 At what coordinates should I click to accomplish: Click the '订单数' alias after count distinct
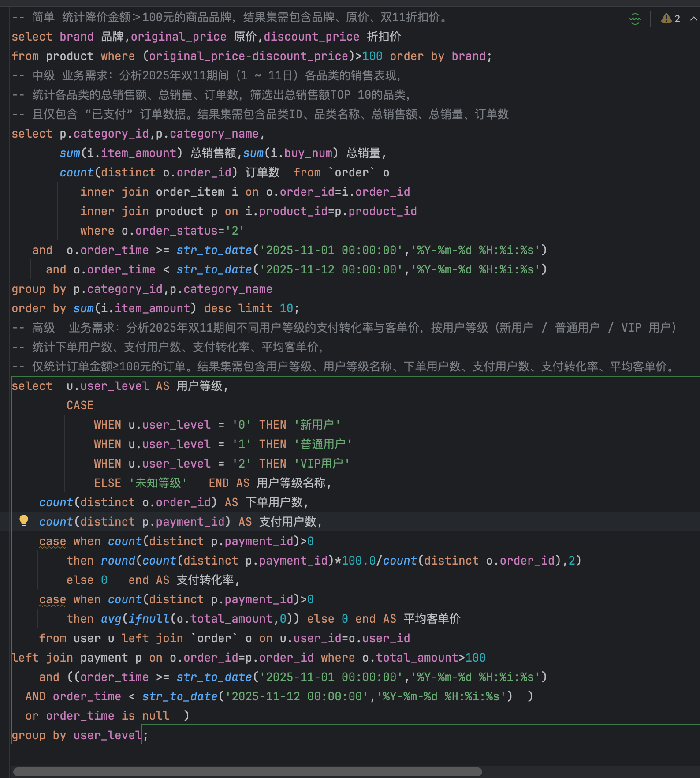(262, 172)
